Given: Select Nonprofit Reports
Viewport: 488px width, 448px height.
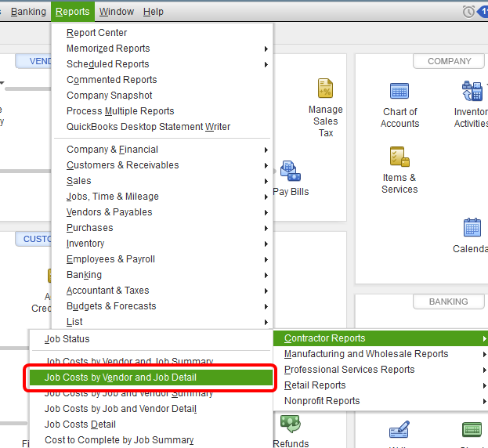Looking at the screenshot, I should point(381,401).
